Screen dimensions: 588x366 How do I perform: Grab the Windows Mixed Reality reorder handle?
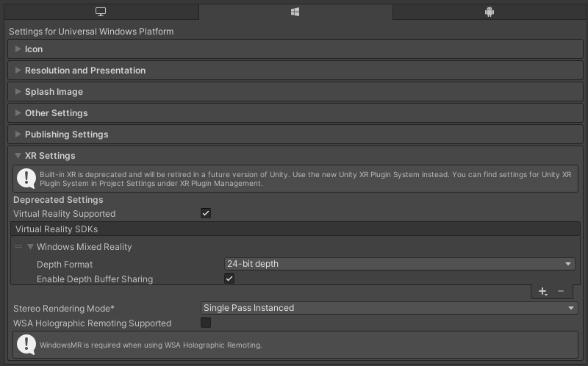pyautogui.click(x=18, y=246)
